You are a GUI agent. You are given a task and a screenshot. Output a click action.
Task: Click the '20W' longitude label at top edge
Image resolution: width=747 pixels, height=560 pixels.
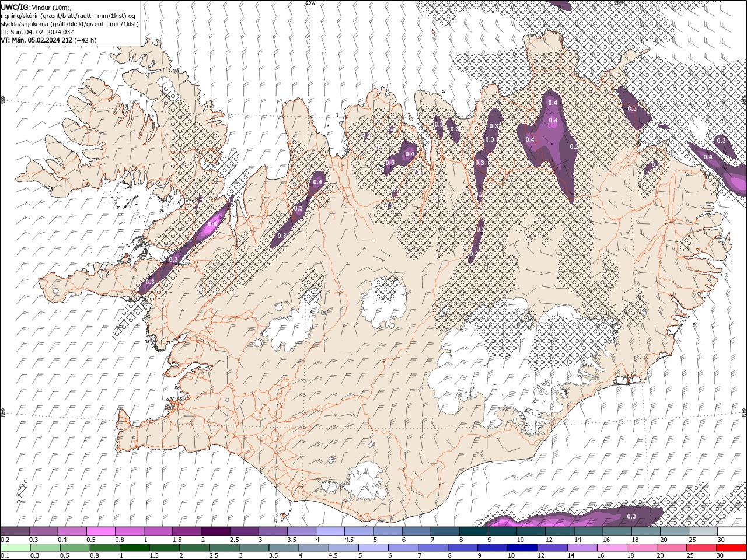310,3
